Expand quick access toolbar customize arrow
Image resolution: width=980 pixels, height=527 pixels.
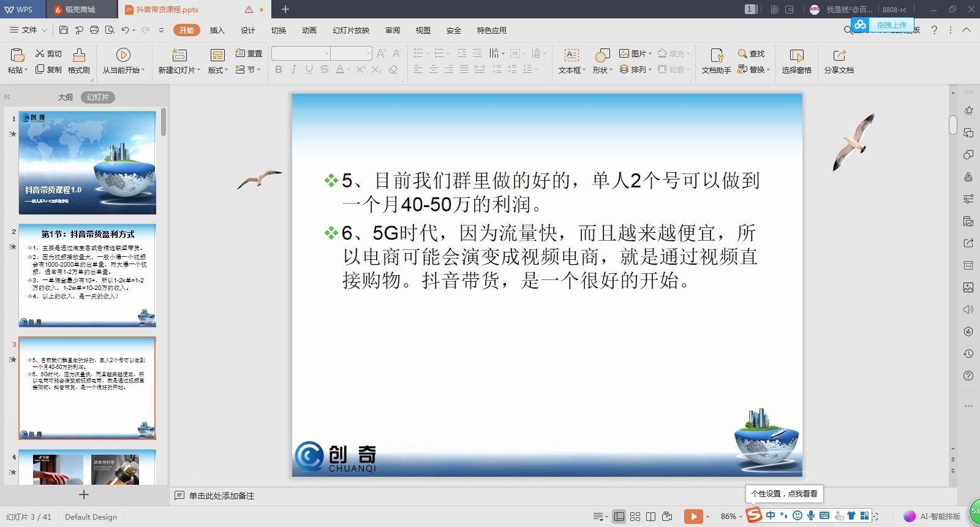coord(161,30)
